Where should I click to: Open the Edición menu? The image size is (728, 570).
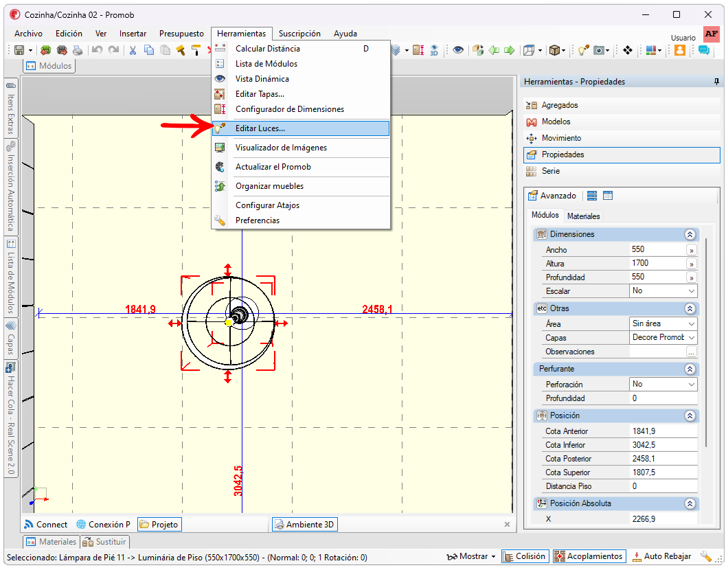[69, 34]
